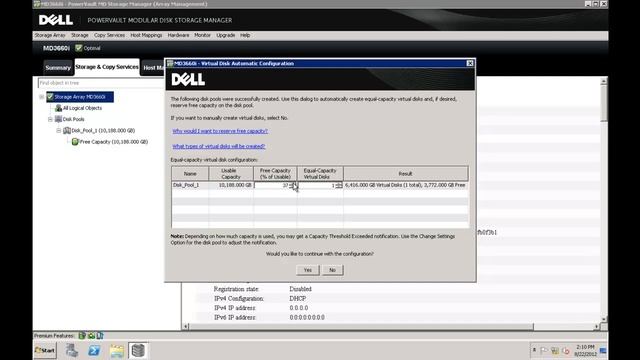Screen dimensions: 640x360
Task: Click No to decline the configuration
Action: [x=332, y=270]
